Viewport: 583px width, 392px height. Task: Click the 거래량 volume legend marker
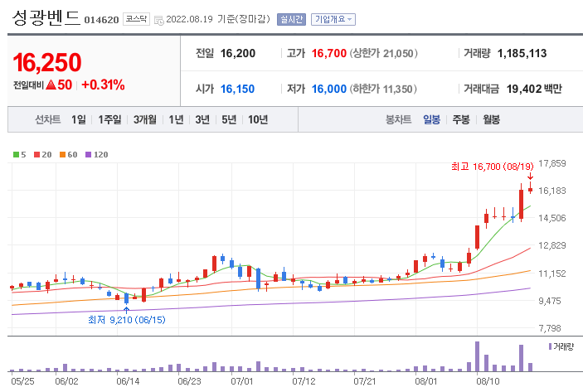[x=551, y=346]
